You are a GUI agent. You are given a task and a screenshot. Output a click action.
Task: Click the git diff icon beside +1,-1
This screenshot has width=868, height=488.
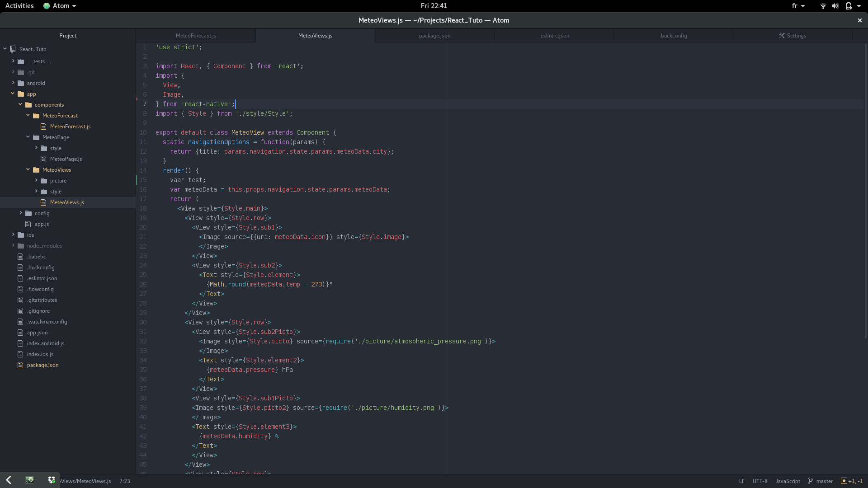coord(844,481)
